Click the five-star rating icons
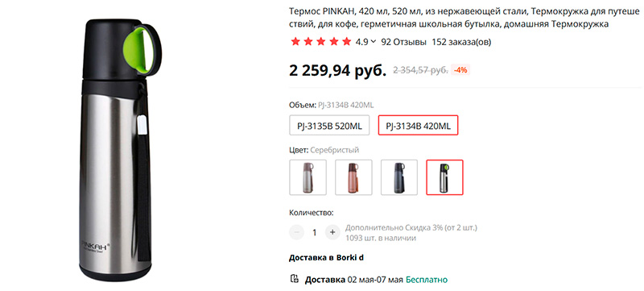 click(320, 41)
